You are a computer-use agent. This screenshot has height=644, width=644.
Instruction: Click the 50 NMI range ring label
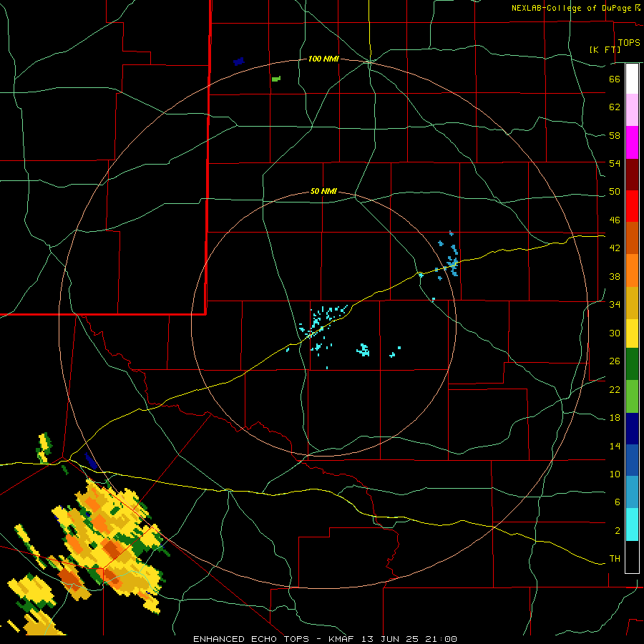pyautogui.click(x=323, y=191)
